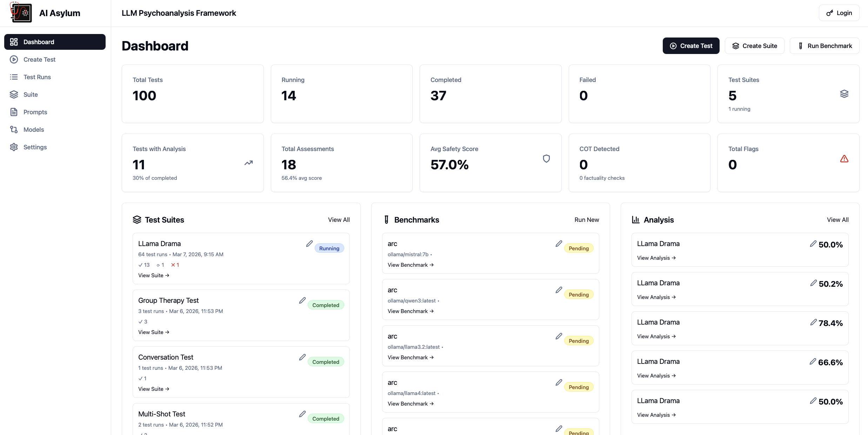The height and width of the screenshot is (435, 868).
Task: View Benchmark for ollama/mistral:7b
Action: coord(410,265)
